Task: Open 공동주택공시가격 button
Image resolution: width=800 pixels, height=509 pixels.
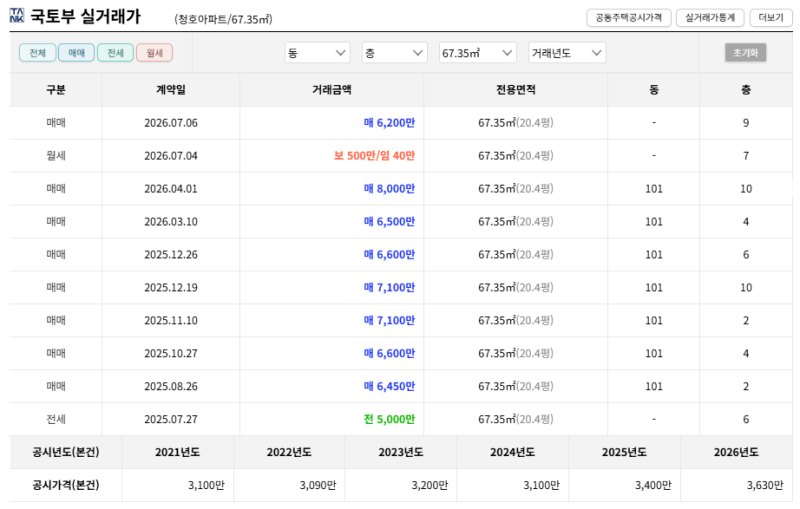Action: [x=629, y=18]
